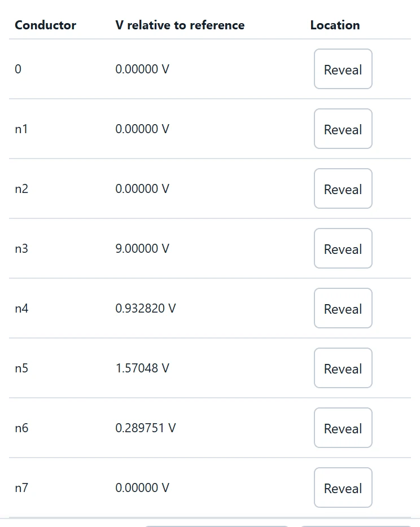Select conductor label n7

(x=21, y=488)
